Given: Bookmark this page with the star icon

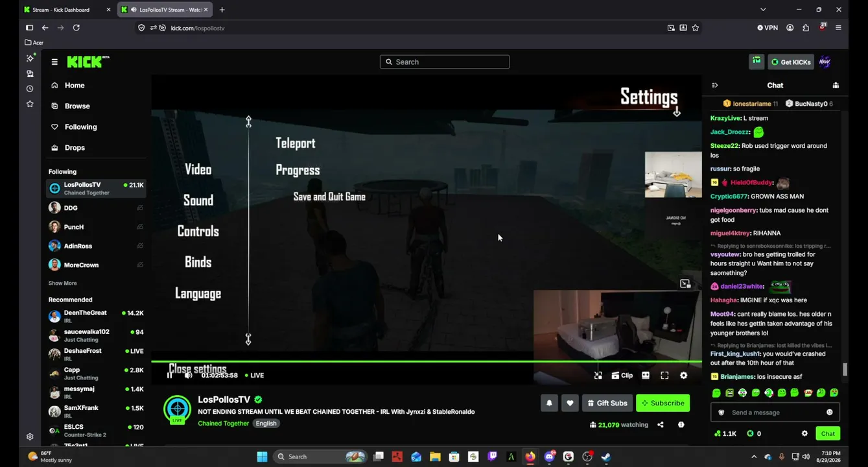Looking at the screenshot, I should tap(696, 28).
